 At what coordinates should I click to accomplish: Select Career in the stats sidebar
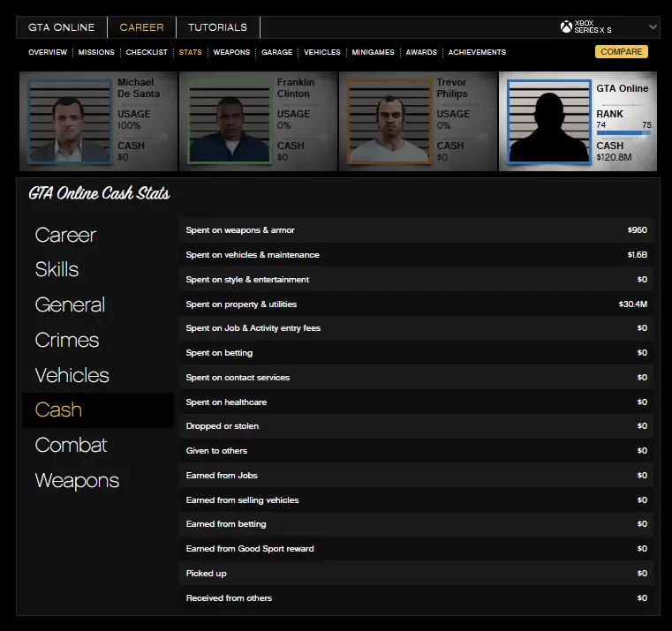tap(65, 235)
